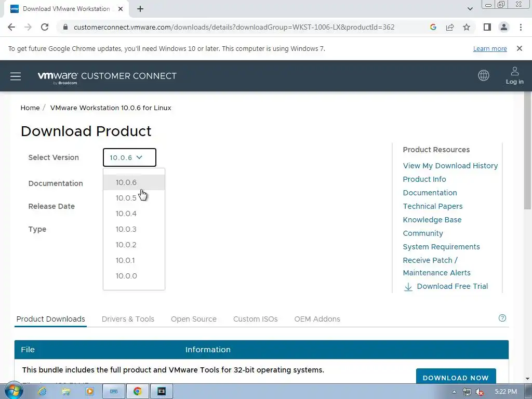Click the volume muted tray icon
This screenshot has height=399, width=532.
pos(480,392)
